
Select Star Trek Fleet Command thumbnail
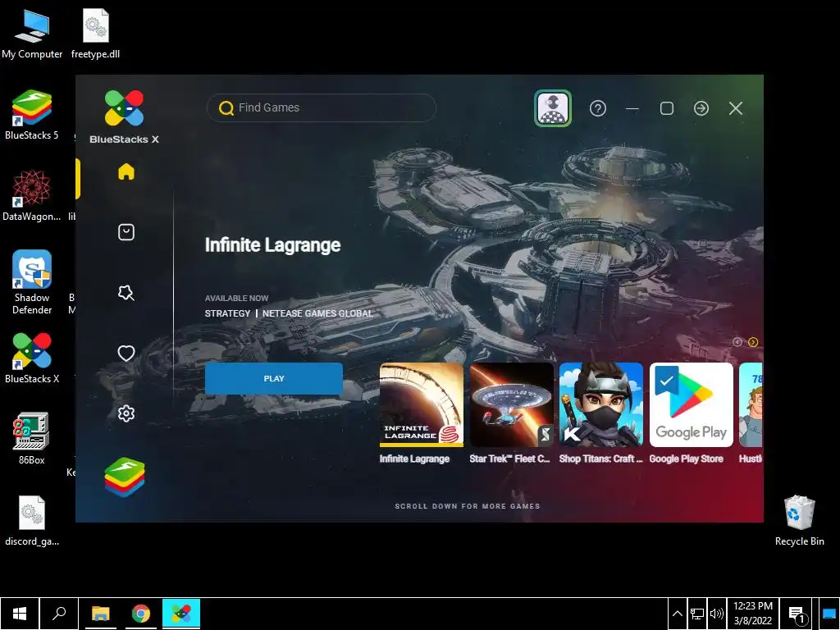point(512,405)
